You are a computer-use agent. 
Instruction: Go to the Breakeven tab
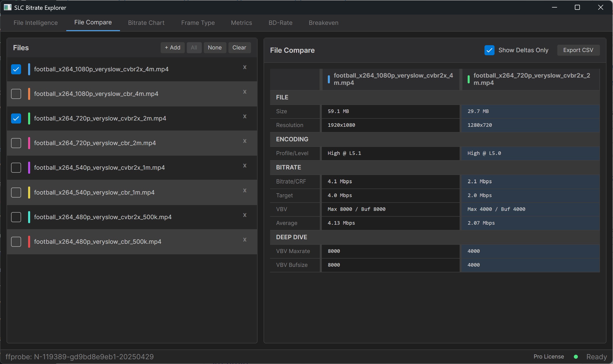coord(323,23)
